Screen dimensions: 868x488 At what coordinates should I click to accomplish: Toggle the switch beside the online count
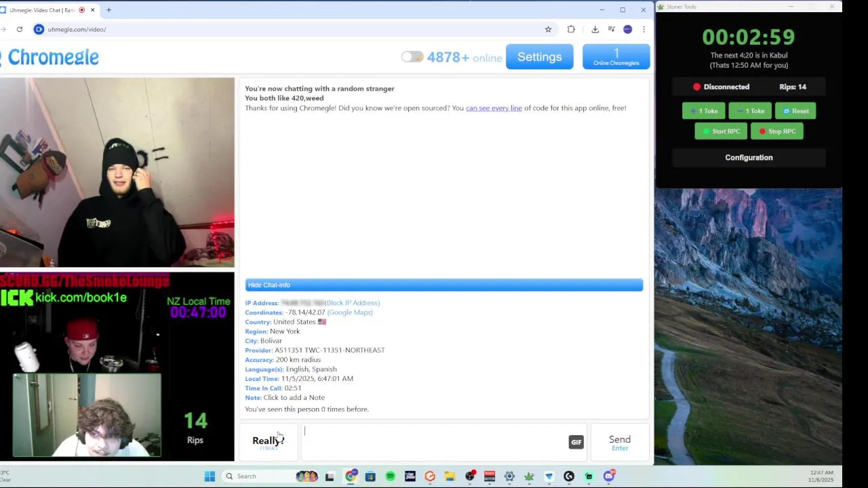(x=412, y=57)
